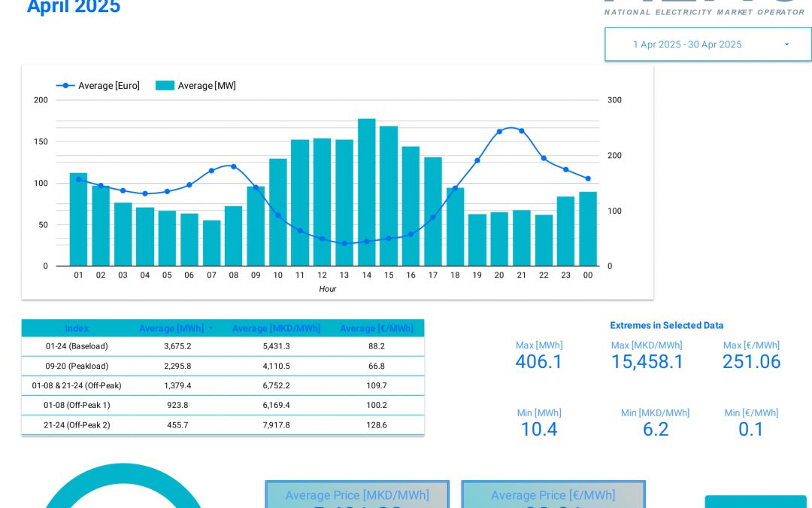
Task: Click the Index column header
Action: pyautogui.click(x=78, y=328)
